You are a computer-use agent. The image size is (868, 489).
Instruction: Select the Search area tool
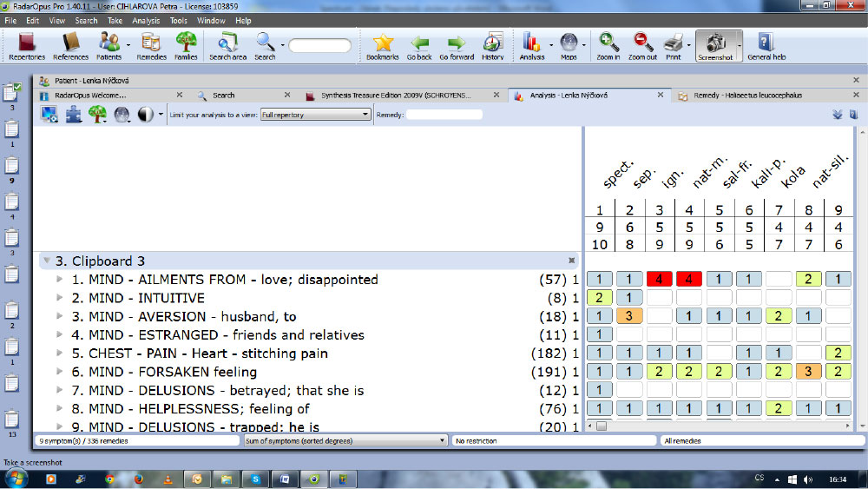pos(227,46)
